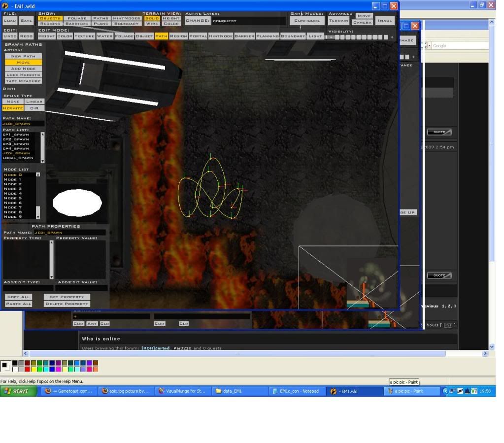The width and height of the screenshot is (504, 443).
Task: Select Wire terrain view
Action: (152, 24)
